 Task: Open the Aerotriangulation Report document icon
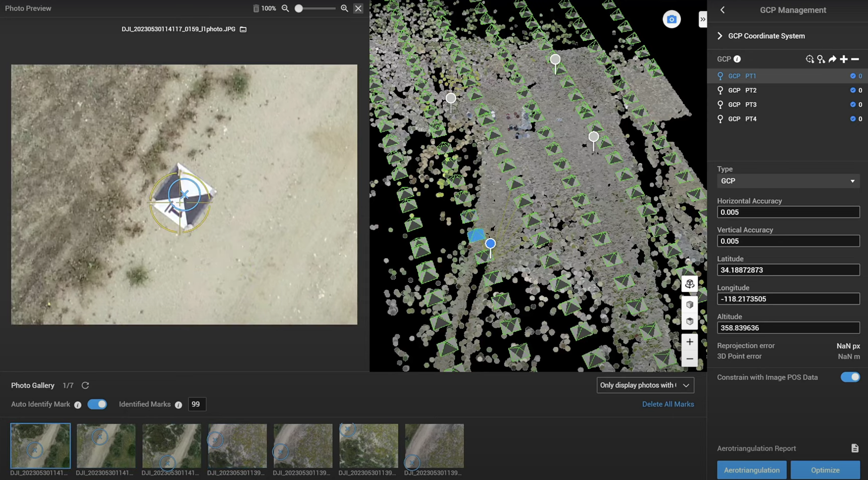tap(855, 448)
